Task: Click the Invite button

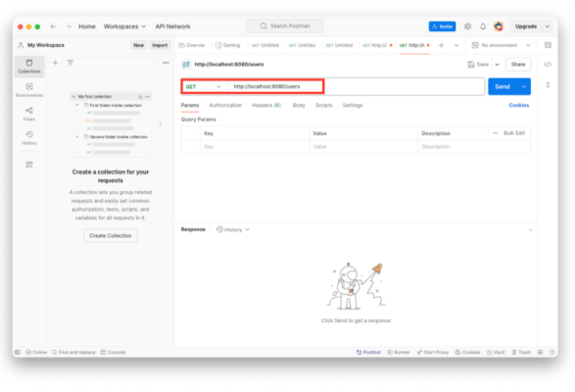Action: pos(442,26)
